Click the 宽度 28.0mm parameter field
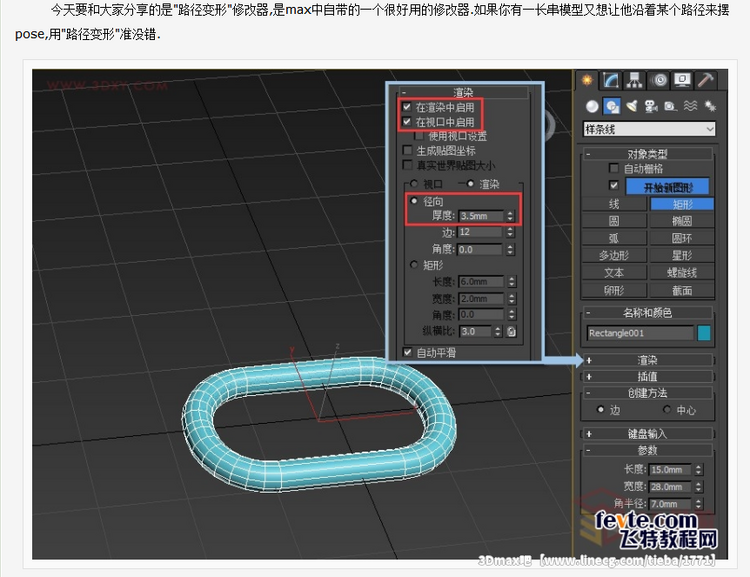Viewport: 750px width, 577px height. click(x=670, y=487)
